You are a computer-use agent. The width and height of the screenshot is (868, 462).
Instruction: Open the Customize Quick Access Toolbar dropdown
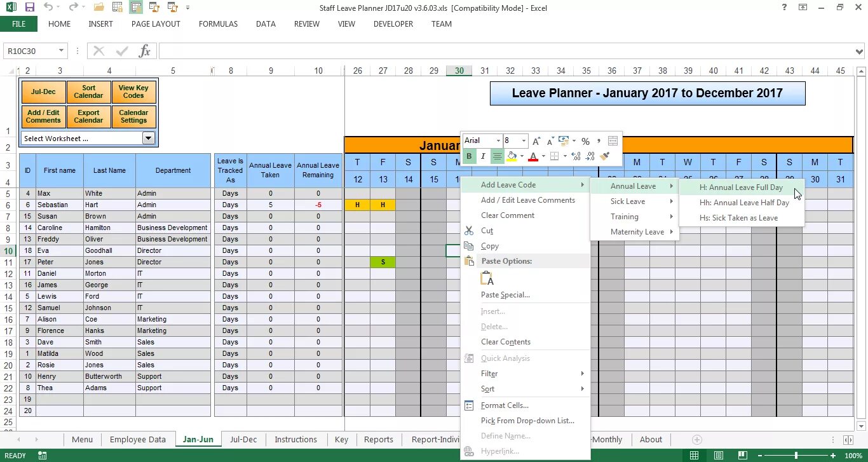pyautogui.click(x=188, y=8)
